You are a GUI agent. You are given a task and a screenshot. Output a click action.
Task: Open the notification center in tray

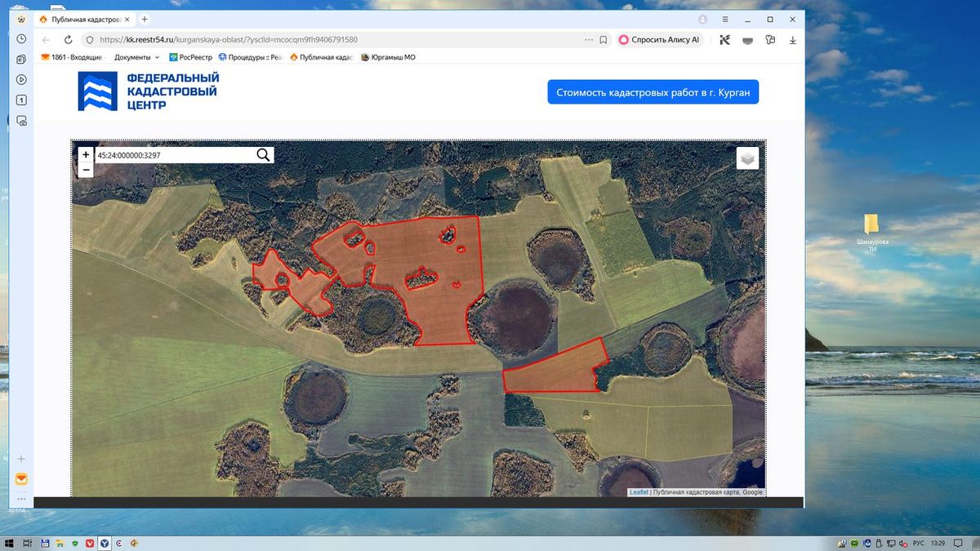959,543
